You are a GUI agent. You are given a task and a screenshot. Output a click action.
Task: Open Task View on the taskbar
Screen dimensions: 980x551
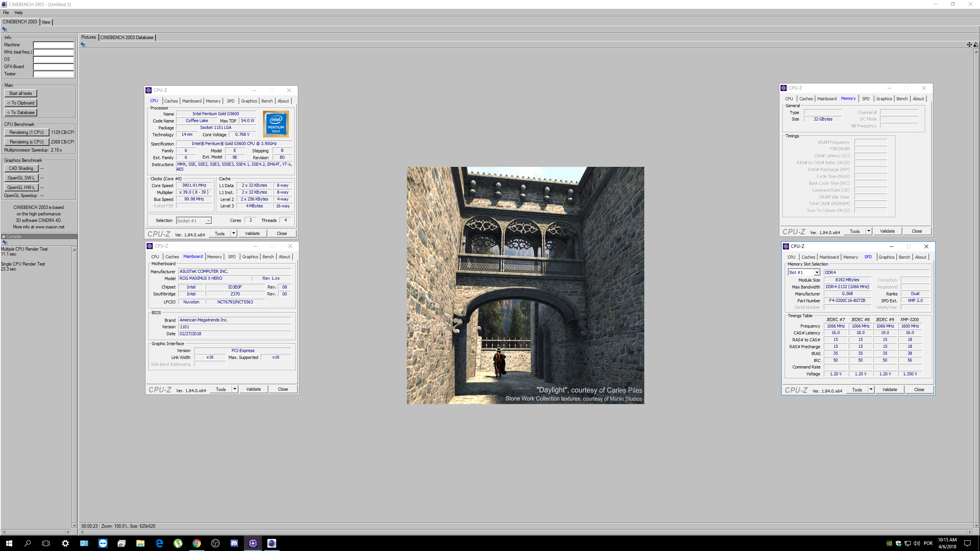point(46,543)
